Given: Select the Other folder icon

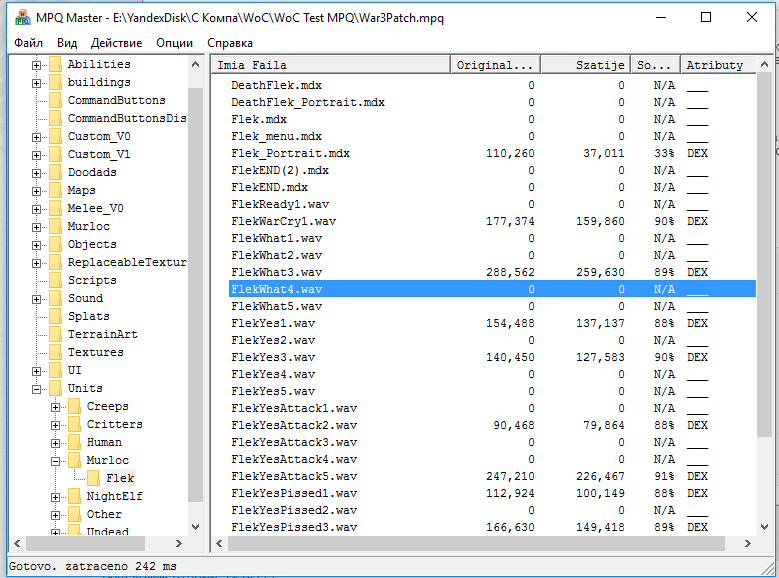Looking at the screenshot, I should click(75, 514).
